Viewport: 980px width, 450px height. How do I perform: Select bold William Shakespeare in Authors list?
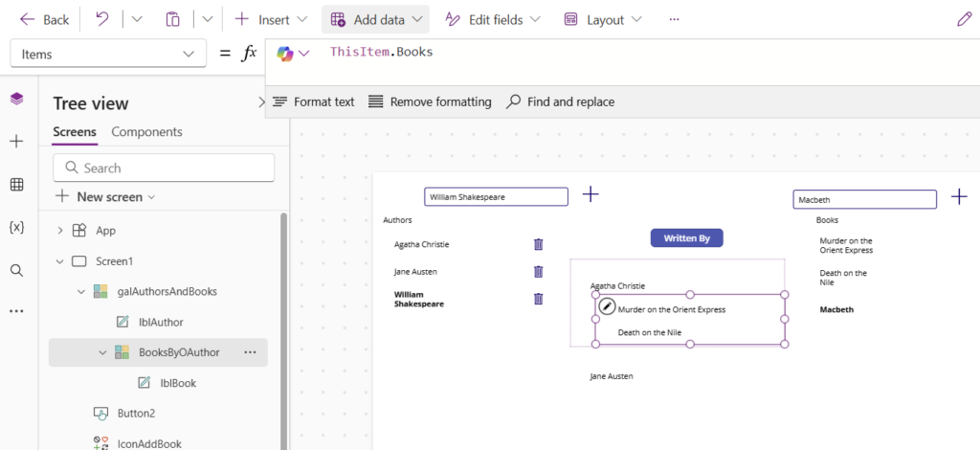pos(419,300)
